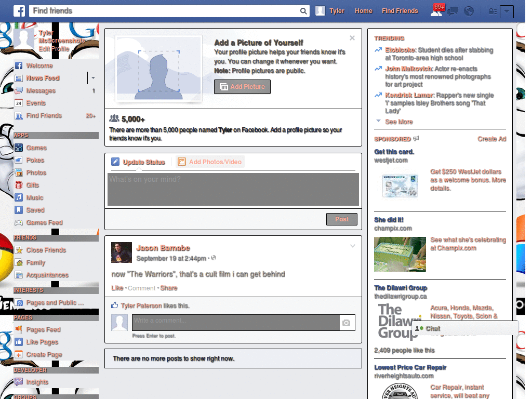Click the Facebook logo icon
Screen dimensions: 532x399
(19, 10)
